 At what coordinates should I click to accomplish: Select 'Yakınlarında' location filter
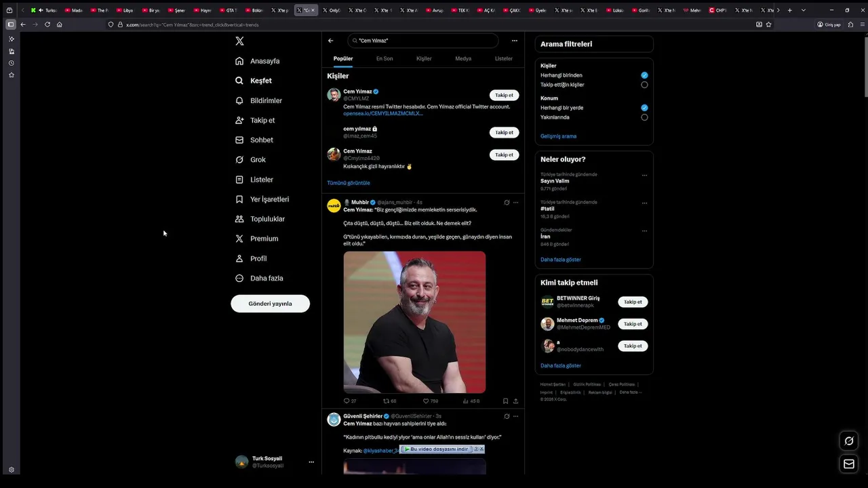pyautogui.click(x=644, y=117)
